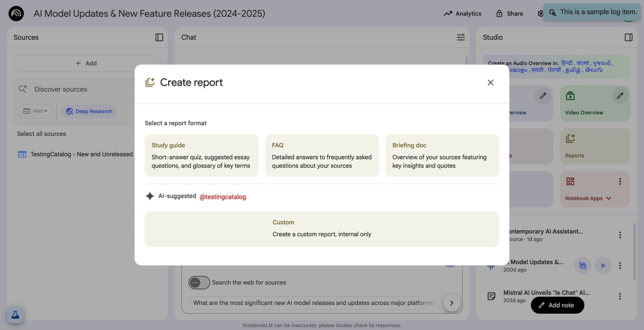Open the three-dot menu for Mistral AI note
The image size is (644, 330).
click(620, 296)
